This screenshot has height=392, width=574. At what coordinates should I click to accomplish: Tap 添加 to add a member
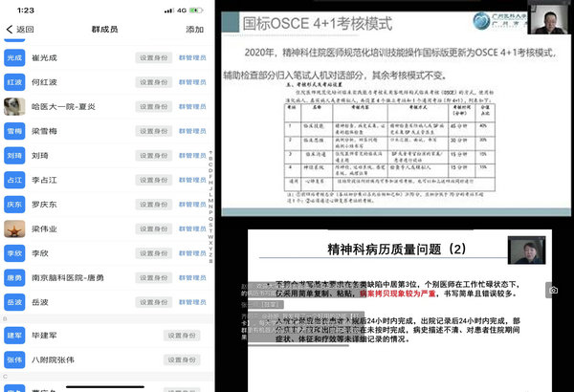pos(194,30)
